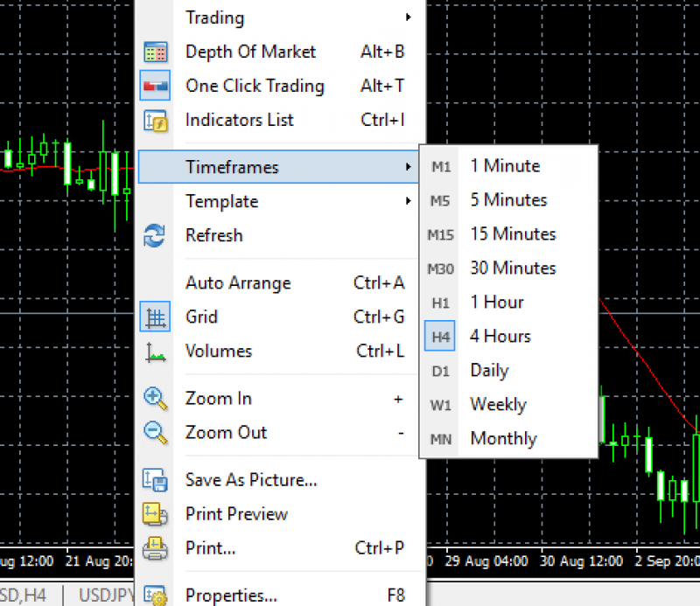
Task: Click the One Click Trading icon
Action: point(156,85)
